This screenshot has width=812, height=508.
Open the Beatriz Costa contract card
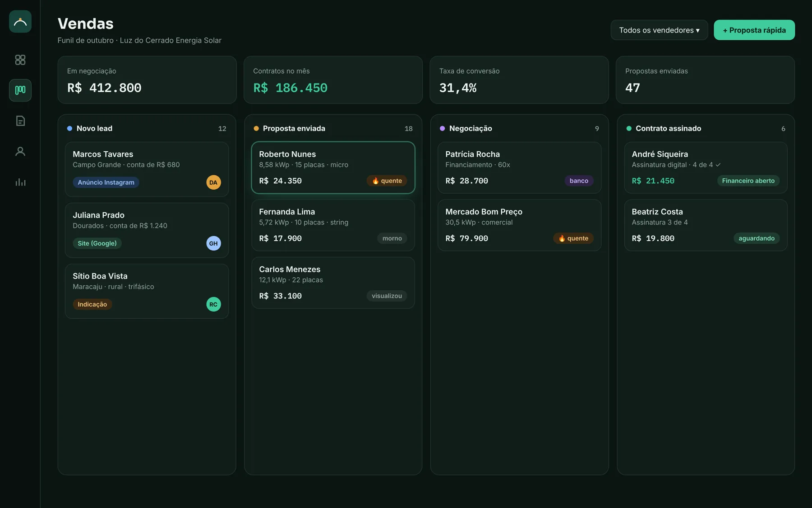(706, 225)
